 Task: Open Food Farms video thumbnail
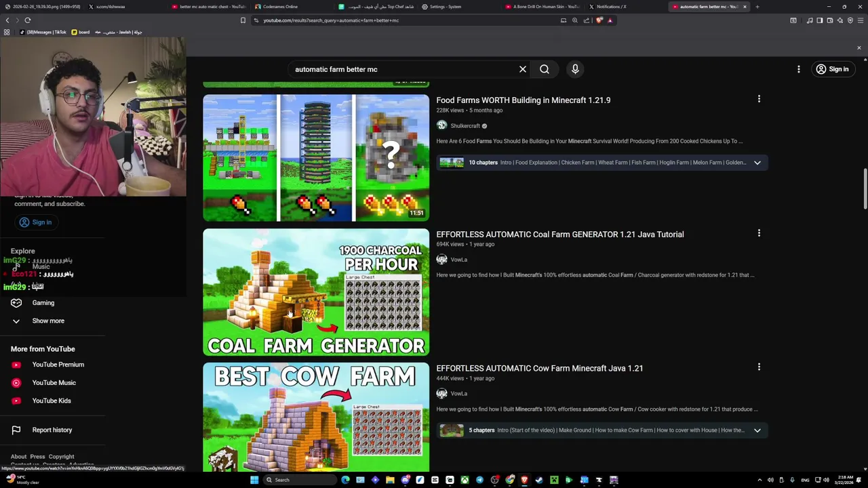[316, 158]
